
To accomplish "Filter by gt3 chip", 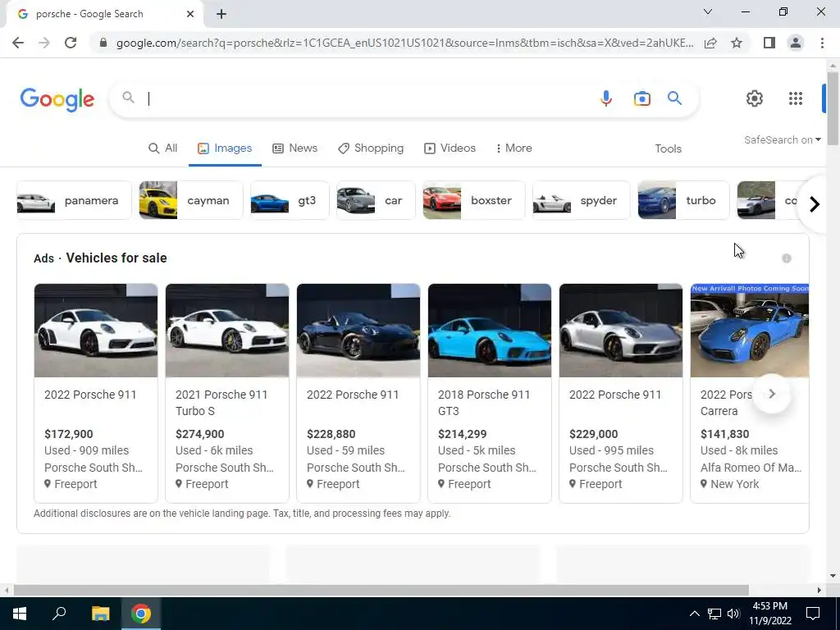I will click(x=290, y=200).
